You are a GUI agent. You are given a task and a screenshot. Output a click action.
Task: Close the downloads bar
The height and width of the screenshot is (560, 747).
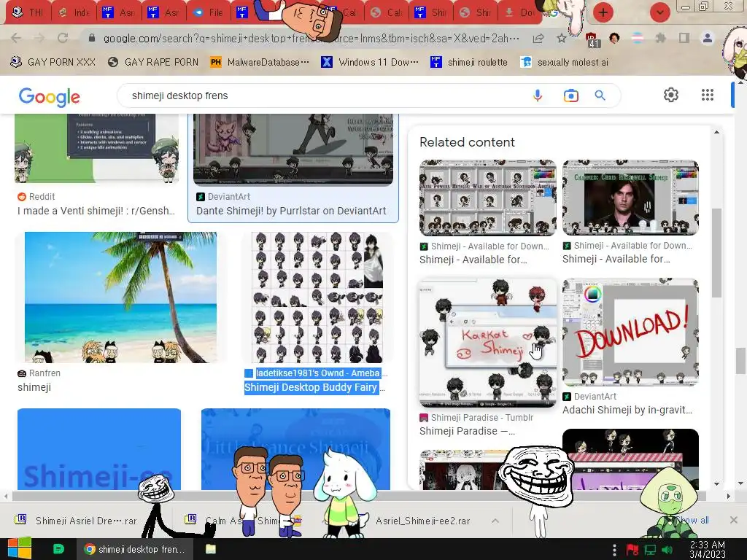(734, 520)
